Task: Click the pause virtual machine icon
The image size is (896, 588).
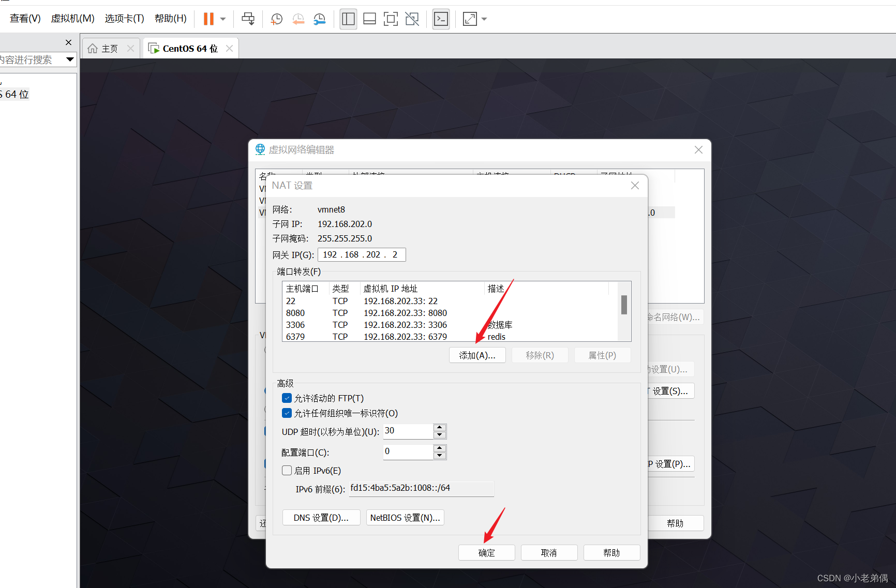Action: tap(208, 19)
